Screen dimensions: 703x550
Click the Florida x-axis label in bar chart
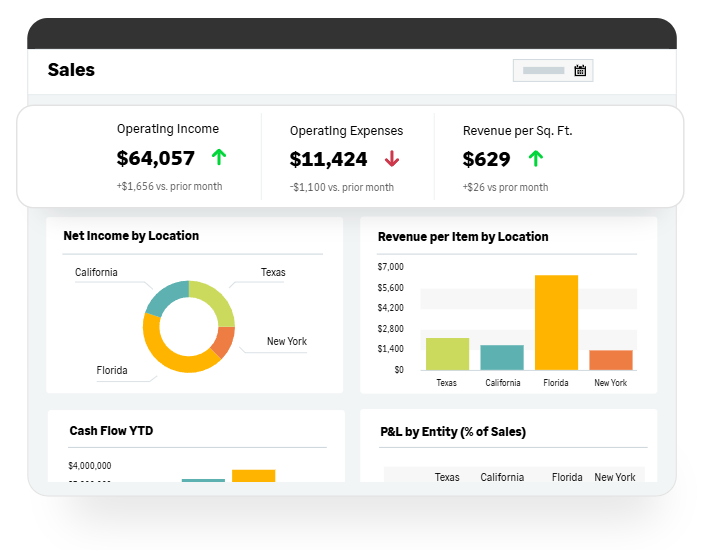pyautogui.click(x=556, y=383)
